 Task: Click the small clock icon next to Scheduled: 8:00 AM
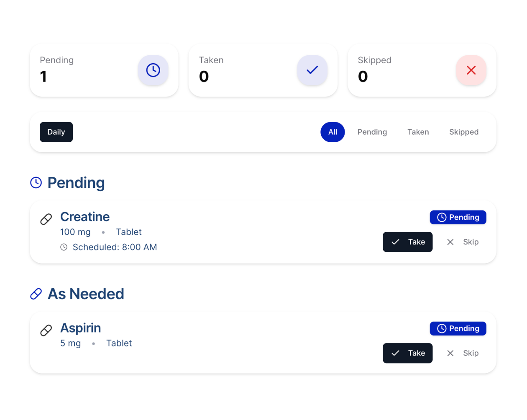(x=64, y=247)
